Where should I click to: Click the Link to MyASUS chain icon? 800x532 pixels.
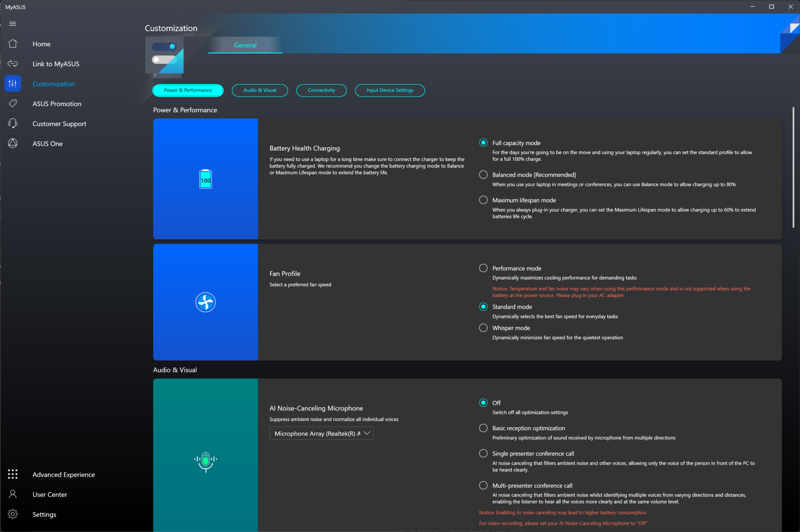point(12,64)
